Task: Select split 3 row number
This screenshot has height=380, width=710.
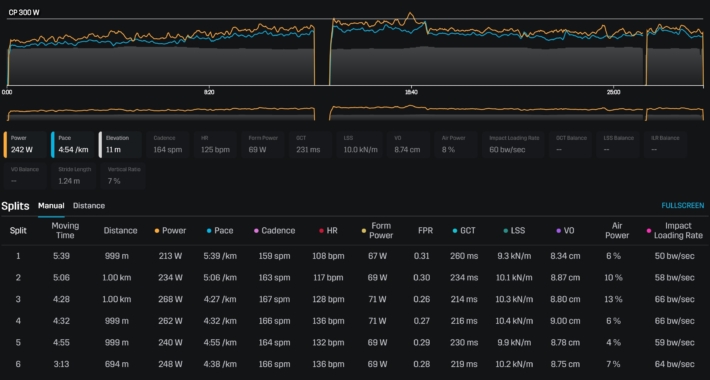Action: 18,299
